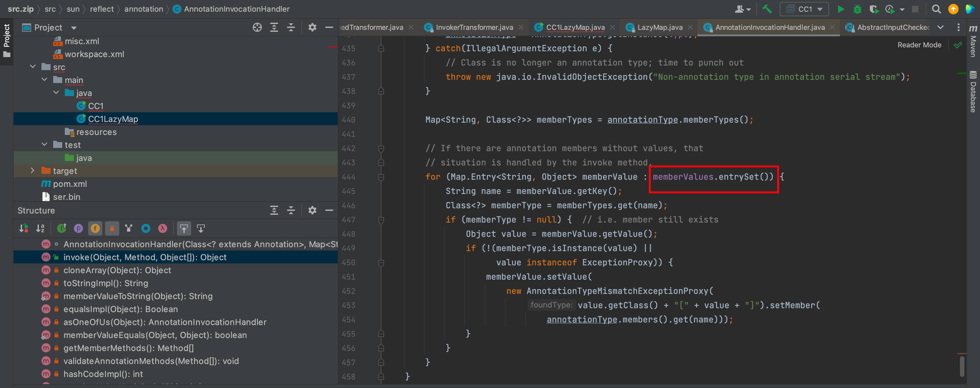Open profiler options dropdown arrow
The image size is (980, 388).
click(902, 9)
